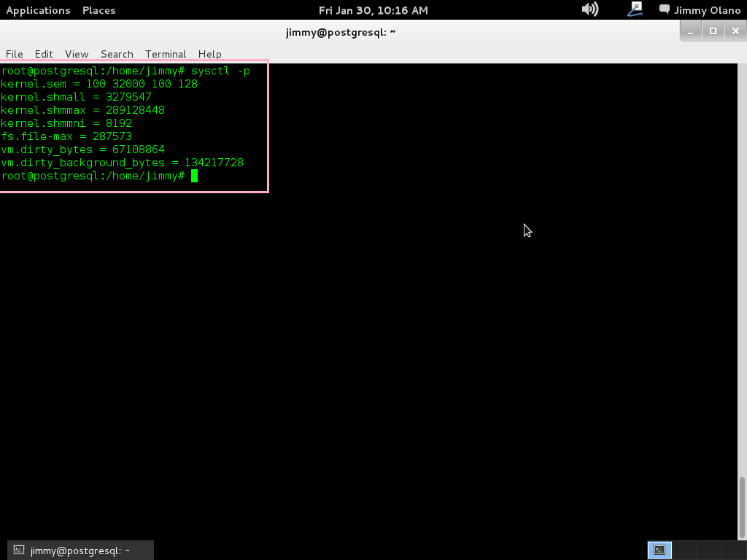Open the Applications menu
This screenshot has width=747, height=560.
(38, 10)
